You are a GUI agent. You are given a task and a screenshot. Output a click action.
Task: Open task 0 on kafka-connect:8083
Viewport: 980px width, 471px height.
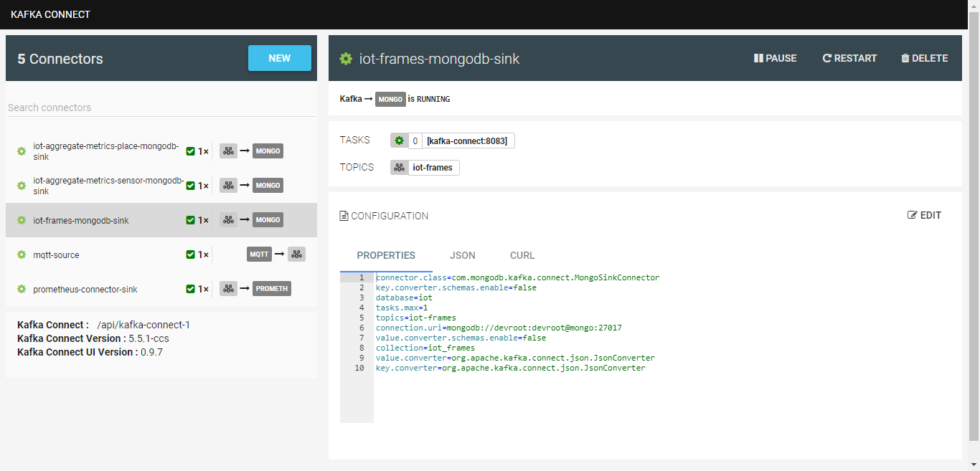click(453, 141)
